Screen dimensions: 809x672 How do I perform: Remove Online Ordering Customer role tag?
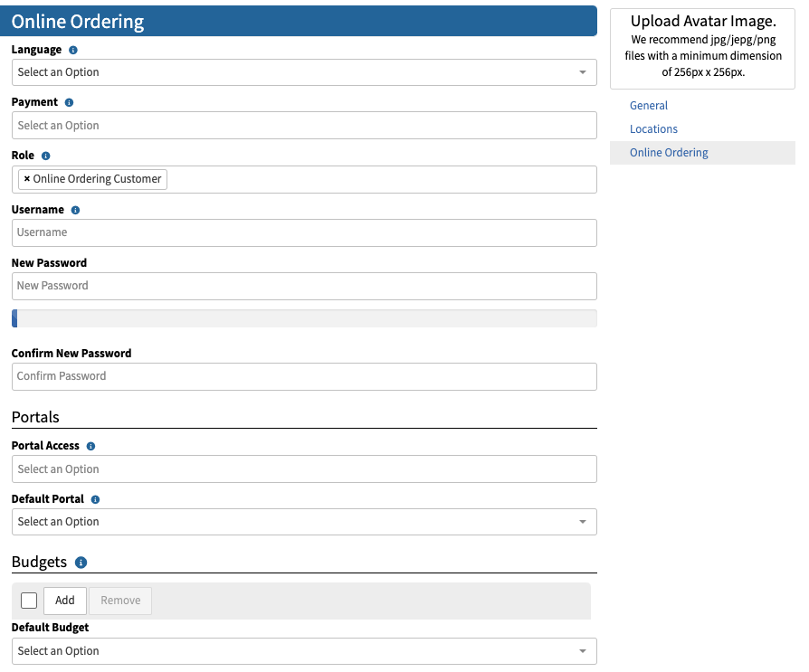[27, 178]
